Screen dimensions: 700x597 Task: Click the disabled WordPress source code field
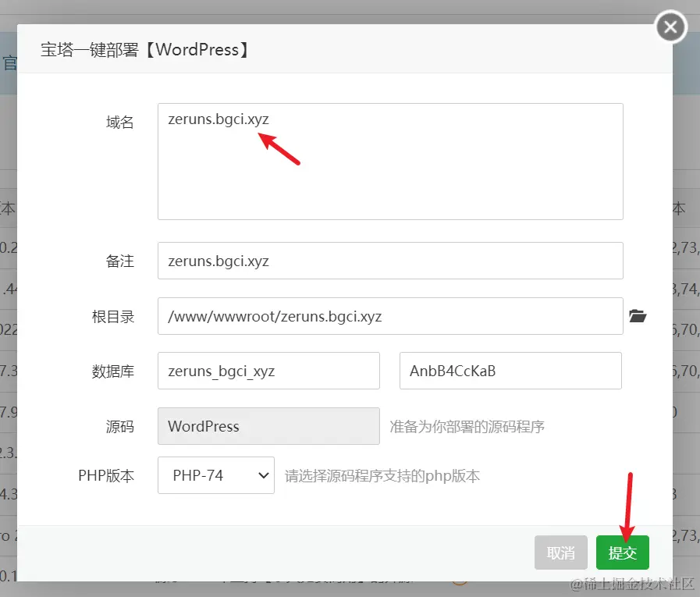tap(268, 426)
